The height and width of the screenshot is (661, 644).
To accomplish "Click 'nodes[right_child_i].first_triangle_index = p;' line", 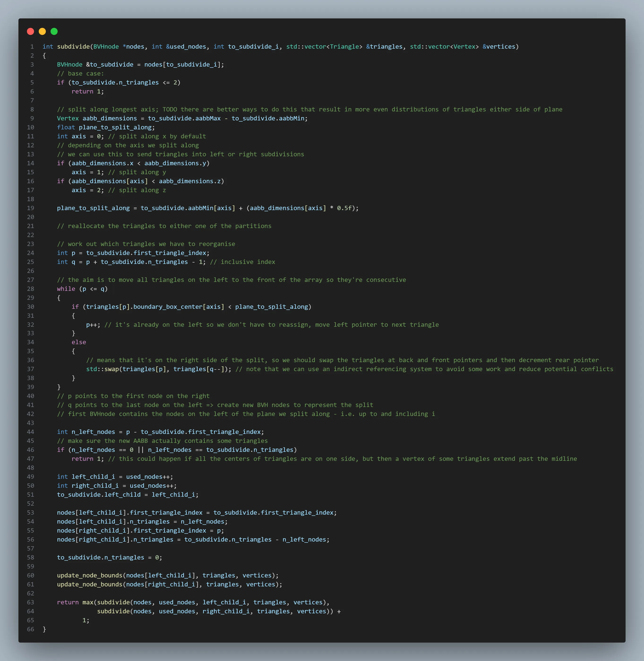I will (140, 530).
